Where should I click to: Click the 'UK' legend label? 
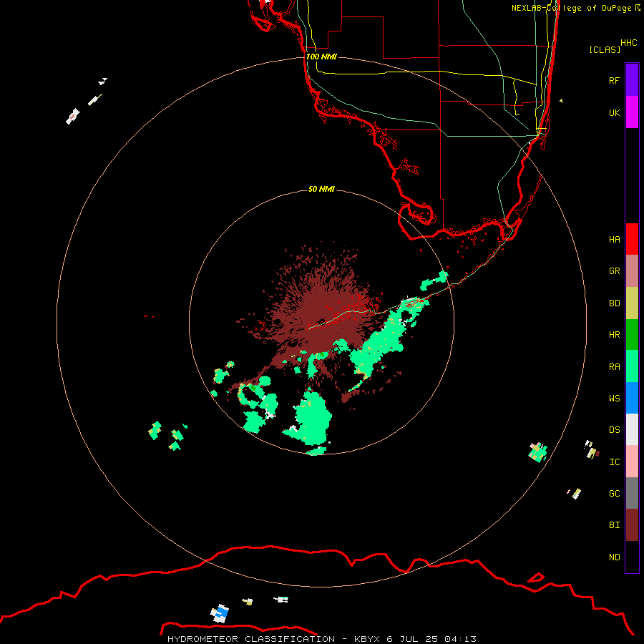[614, 112]
